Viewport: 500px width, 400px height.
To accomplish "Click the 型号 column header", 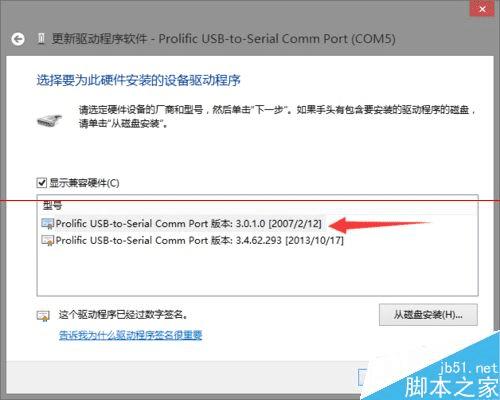I will tap(52, 206).
